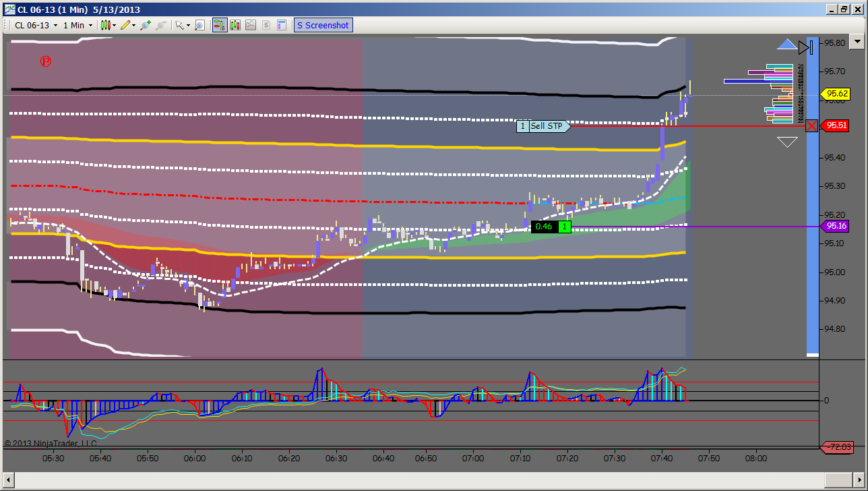
Task: Click the indicator panel 0 axis label
Action: [826, 401]
